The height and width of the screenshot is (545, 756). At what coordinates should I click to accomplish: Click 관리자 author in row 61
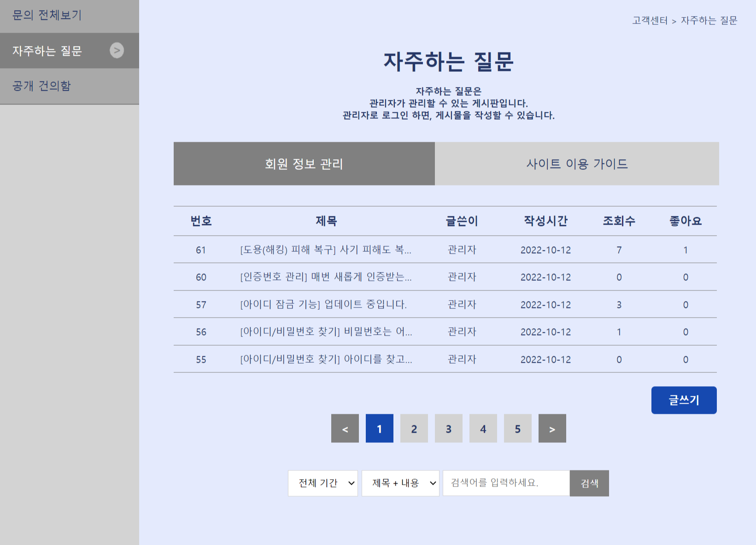462,249
